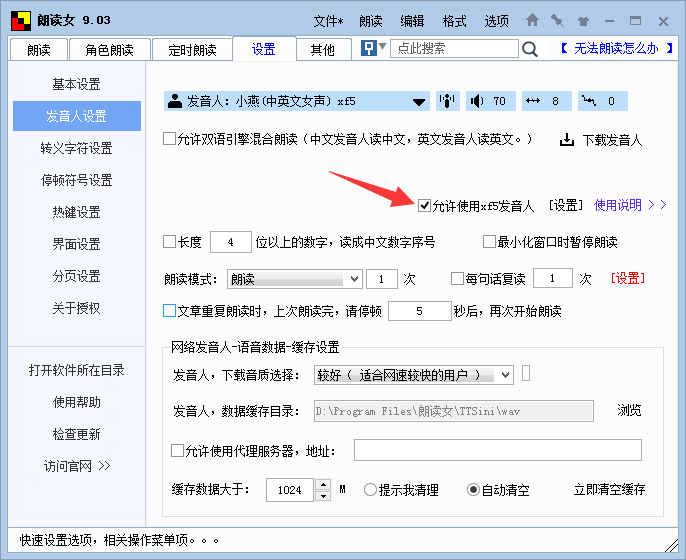This screenshot has width=686, height=560.
Task: Click the 朗读女 app logo icon
Action: point(21,21)
